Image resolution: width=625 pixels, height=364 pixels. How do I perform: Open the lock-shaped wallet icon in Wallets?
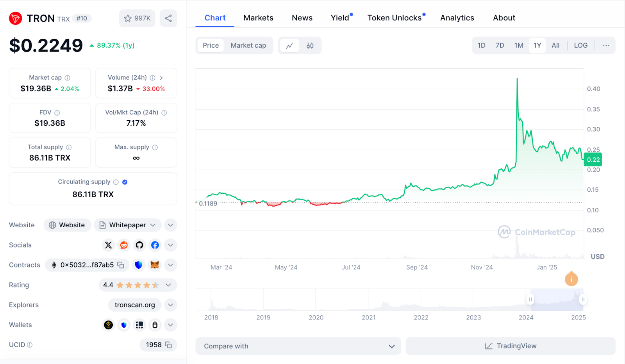[x=155, y=325]
